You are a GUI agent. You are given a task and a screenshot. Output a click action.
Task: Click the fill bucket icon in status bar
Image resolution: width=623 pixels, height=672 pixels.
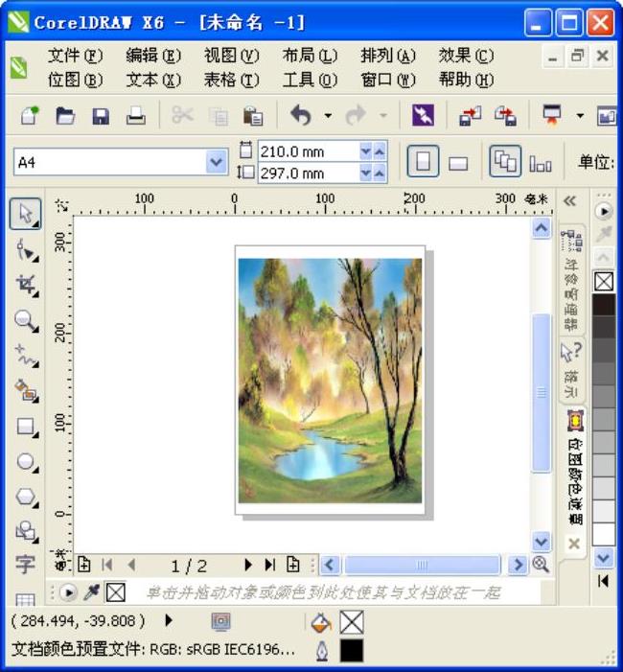(x=321, y=623)
